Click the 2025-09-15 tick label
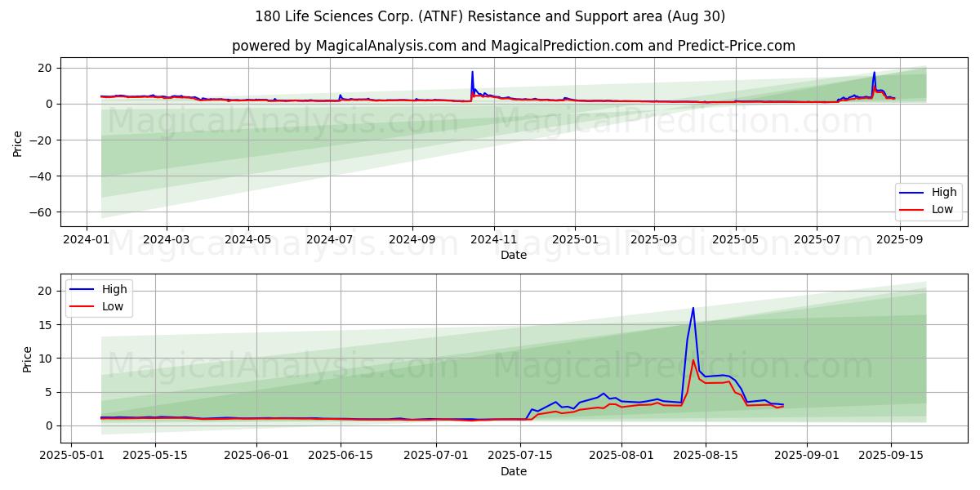Image resolution: width=980 pixels, height=490 pixels. (890, 457)
